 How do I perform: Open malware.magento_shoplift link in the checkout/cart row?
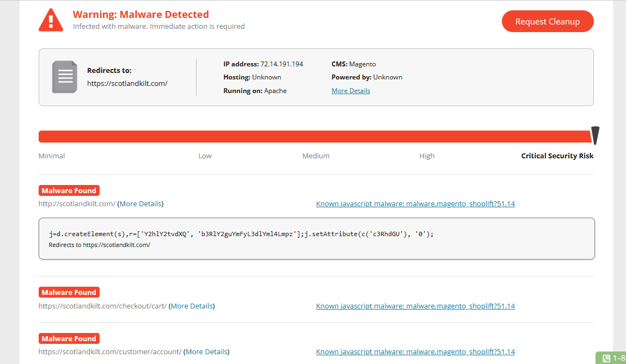(x=415, y=306)
